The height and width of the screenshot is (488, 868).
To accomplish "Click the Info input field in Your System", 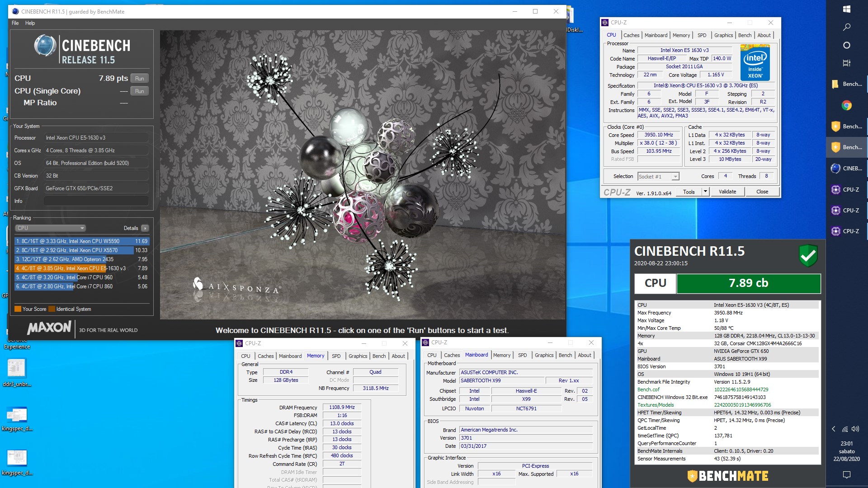I will 96,201.
